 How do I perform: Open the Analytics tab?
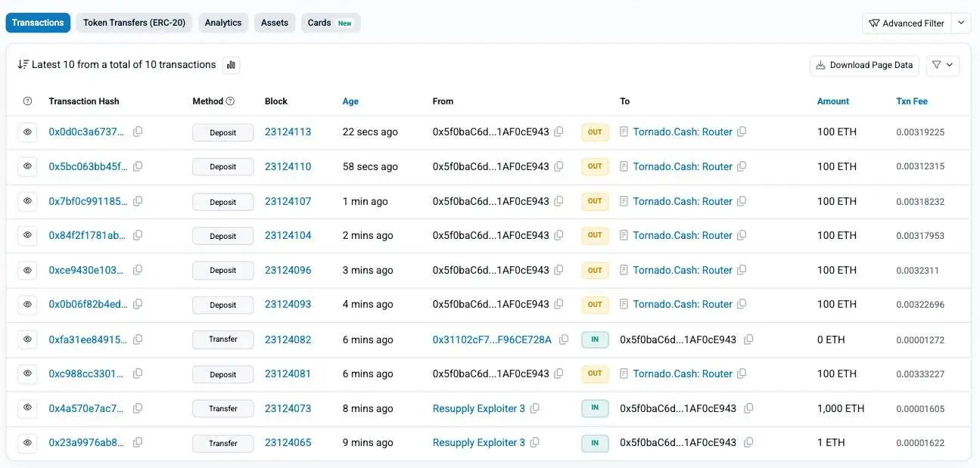[x=222, y=23]
